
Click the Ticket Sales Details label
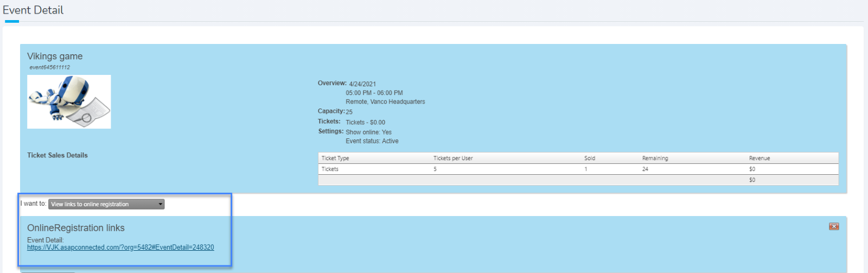tap(58, 155)
